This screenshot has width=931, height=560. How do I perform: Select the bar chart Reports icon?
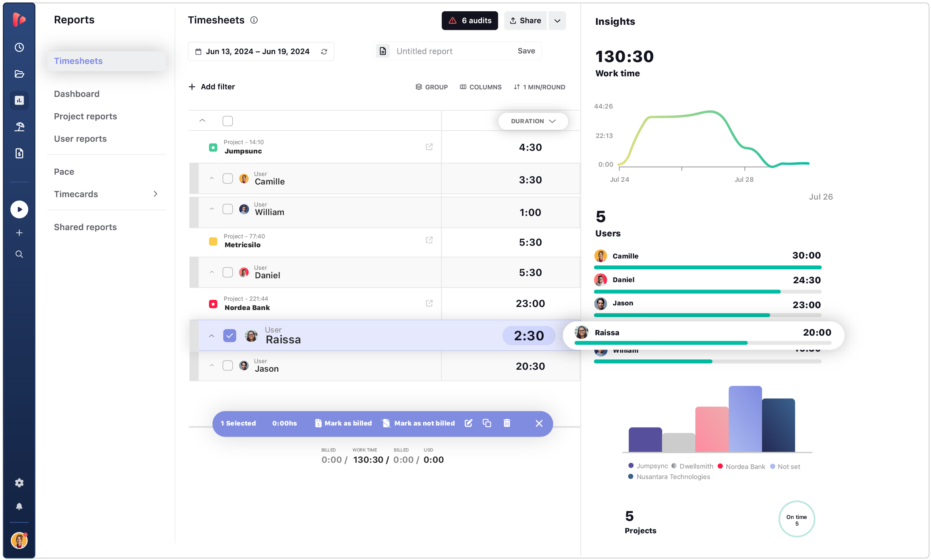(19, 100)
